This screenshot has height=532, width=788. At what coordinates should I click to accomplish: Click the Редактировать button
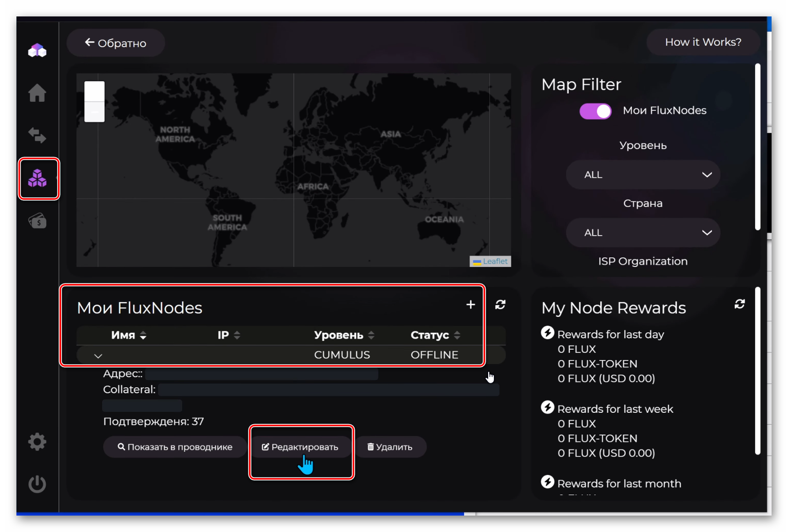pyautogui.click(x=300, y=447)
